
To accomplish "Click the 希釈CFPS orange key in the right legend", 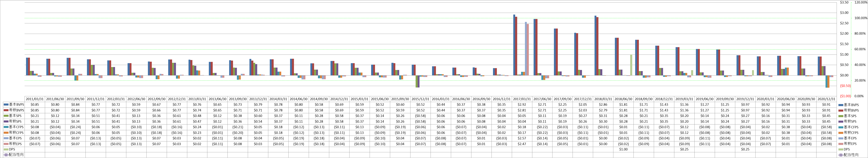I will pos(841,133).
